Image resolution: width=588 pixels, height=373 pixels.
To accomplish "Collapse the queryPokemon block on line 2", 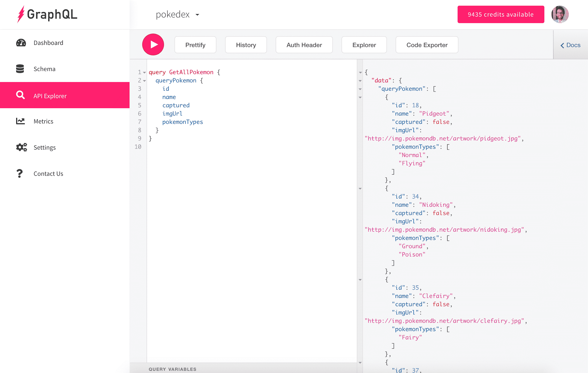I will pos(145,81).
